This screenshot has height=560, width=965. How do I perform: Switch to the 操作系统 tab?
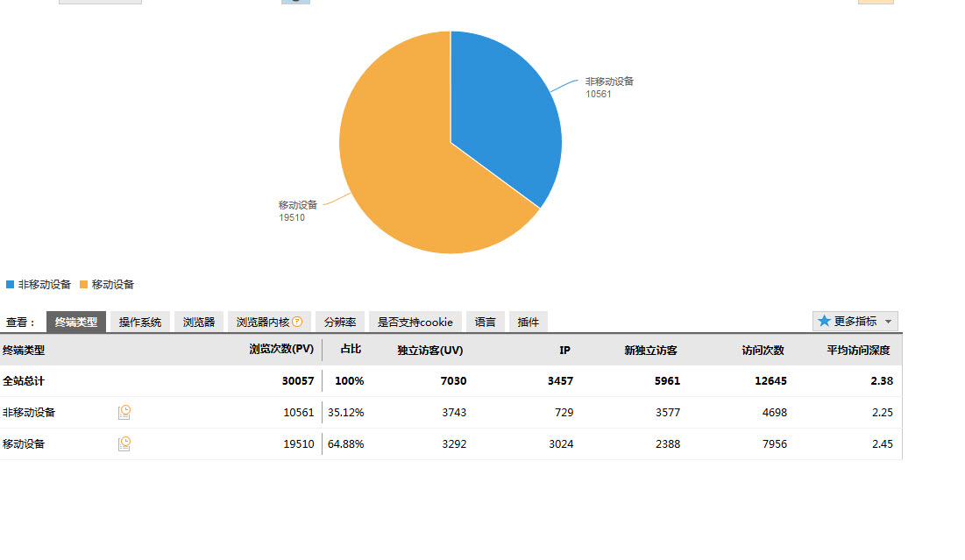140,323
